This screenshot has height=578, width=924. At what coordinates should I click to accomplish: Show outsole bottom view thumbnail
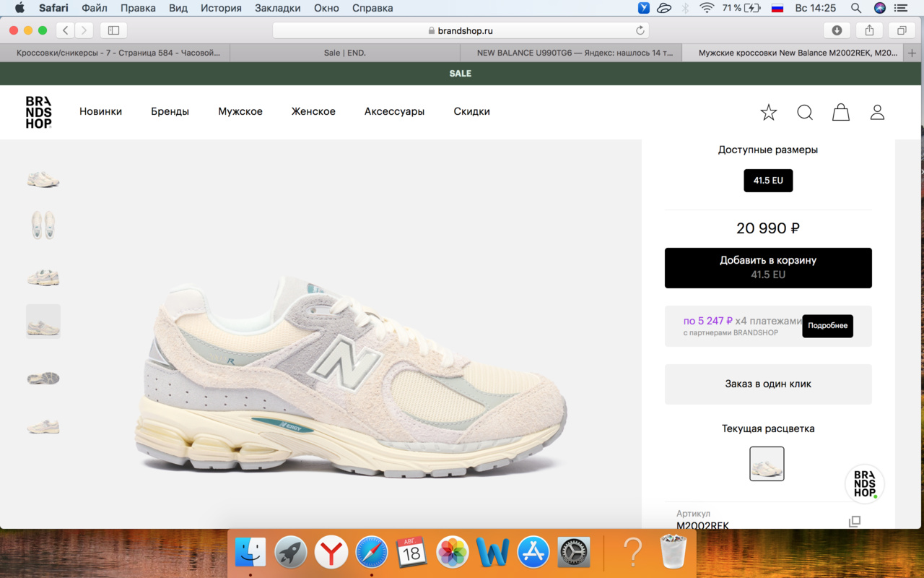click(x=43, y=378)
